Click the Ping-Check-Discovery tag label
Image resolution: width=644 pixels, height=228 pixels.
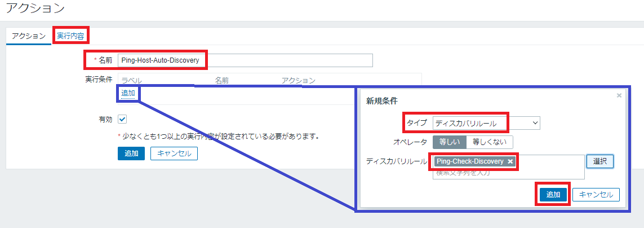(x=470, y=161)
